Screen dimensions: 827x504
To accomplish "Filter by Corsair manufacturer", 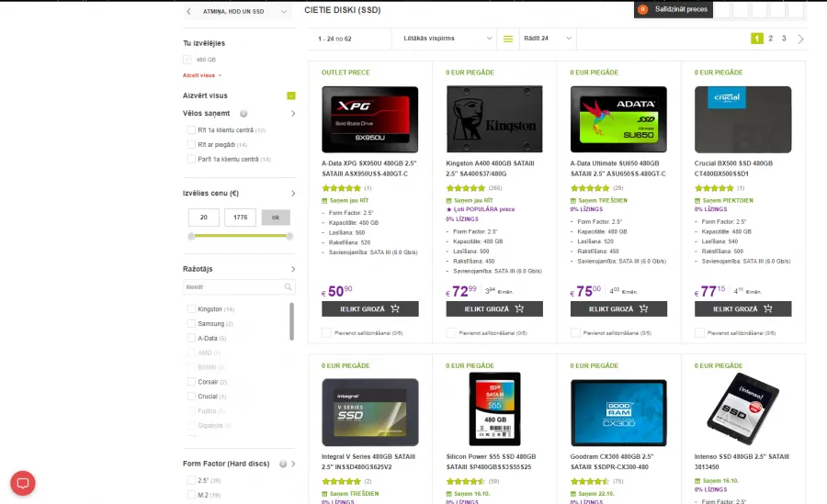I will coord(191,382).
